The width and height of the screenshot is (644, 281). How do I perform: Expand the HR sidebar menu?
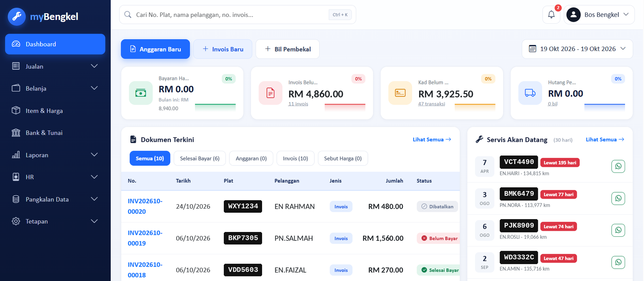(x=55, y=177)
